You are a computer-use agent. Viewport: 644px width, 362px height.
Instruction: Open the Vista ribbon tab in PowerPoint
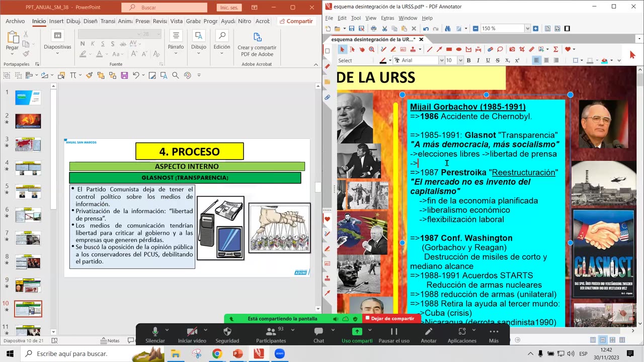[177, 21]
